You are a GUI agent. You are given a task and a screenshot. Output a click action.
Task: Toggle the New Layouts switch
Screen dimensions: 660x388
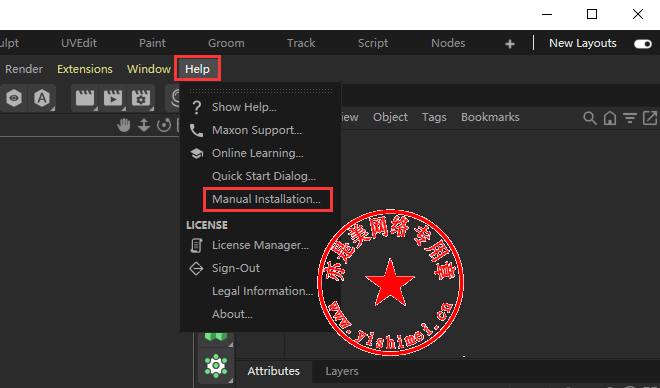tap(643, 44)
